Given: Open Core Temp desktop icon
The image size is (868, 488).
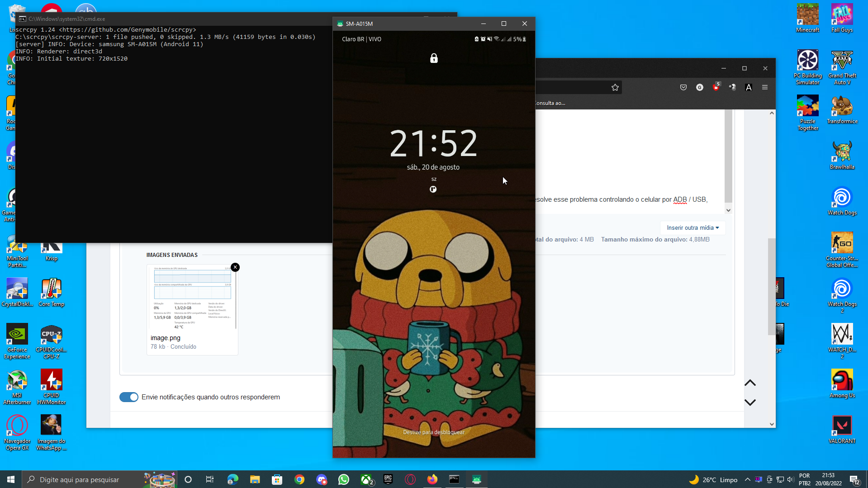Looking at the screenshot, I should (x=51, y=292).
